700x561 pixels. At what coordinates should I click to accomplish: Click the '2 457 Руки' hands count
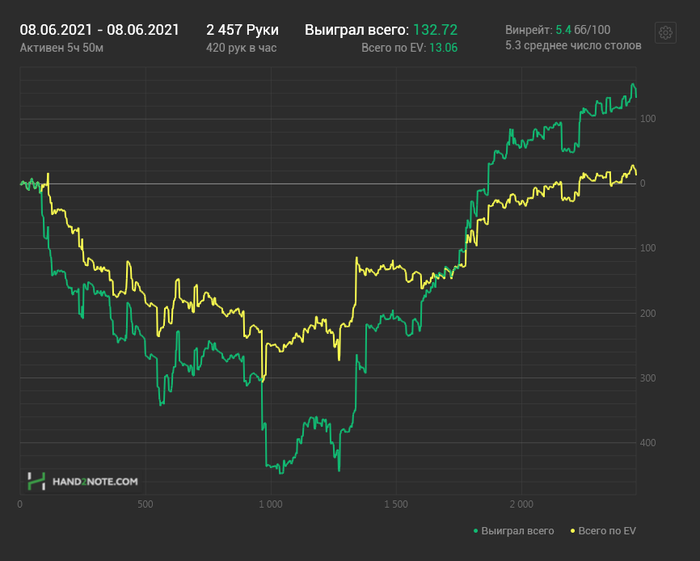pos(242,30)
